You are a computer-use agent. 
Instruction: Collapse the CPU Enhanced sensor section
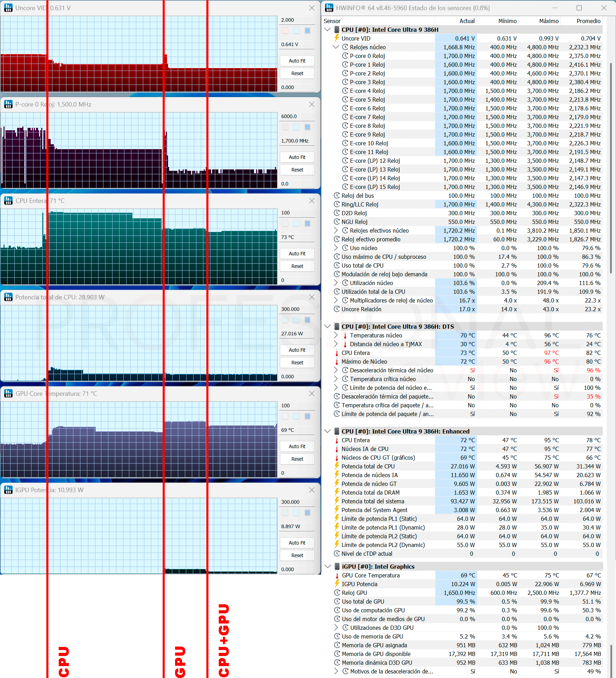327,431
